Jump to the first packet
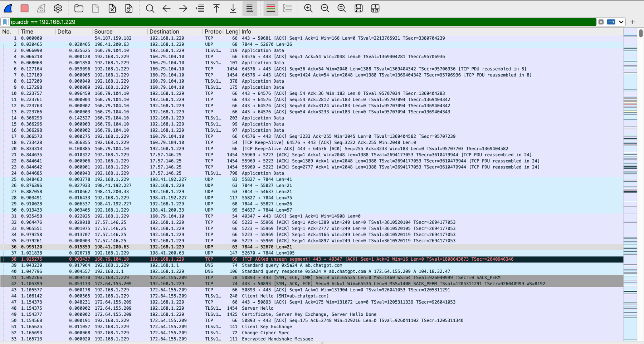 coord(216,8)
